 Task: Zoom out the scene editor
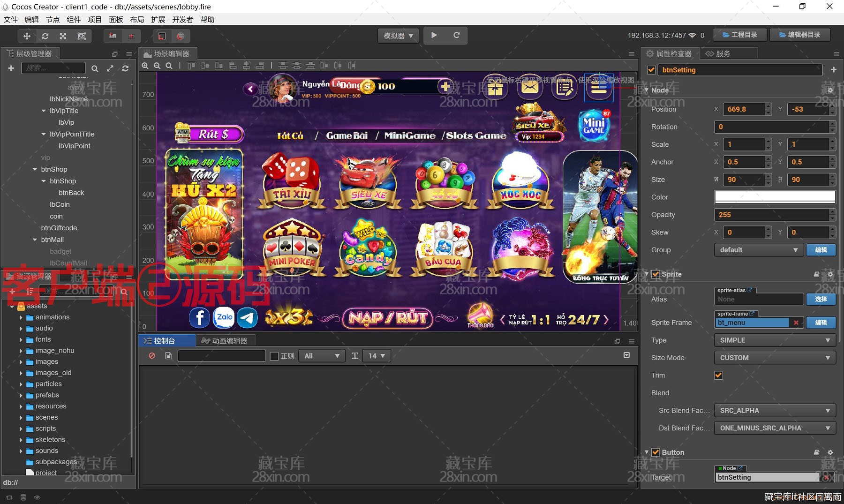157,66
